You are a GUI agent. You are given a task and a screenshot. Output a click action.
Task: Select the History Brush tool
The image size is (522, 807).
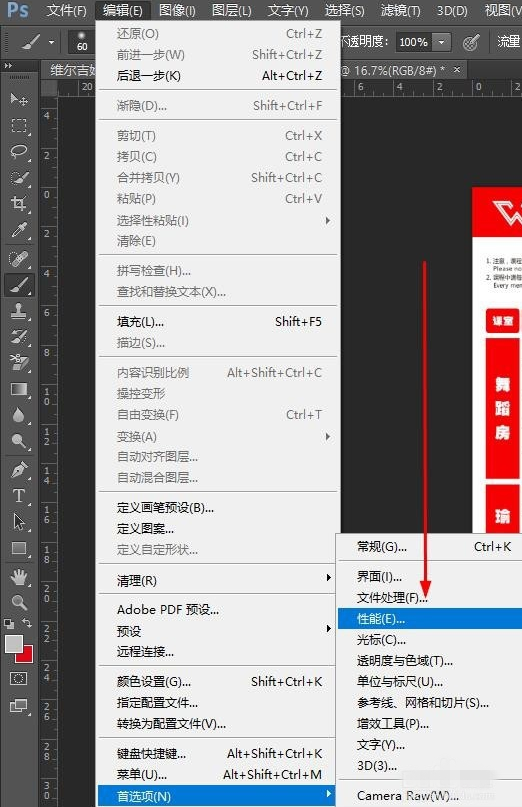tap(19, 337)
